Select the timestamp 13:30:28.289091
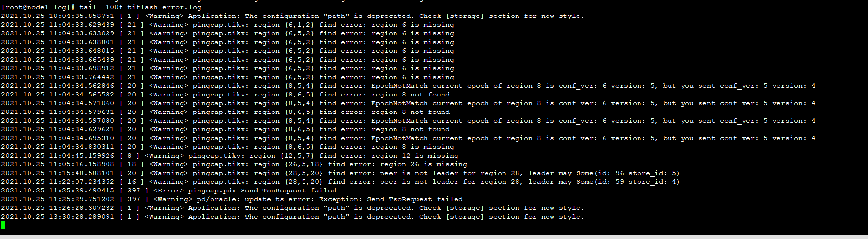The image size is (868, 239). pyautogui.click(x=81, y=217)
